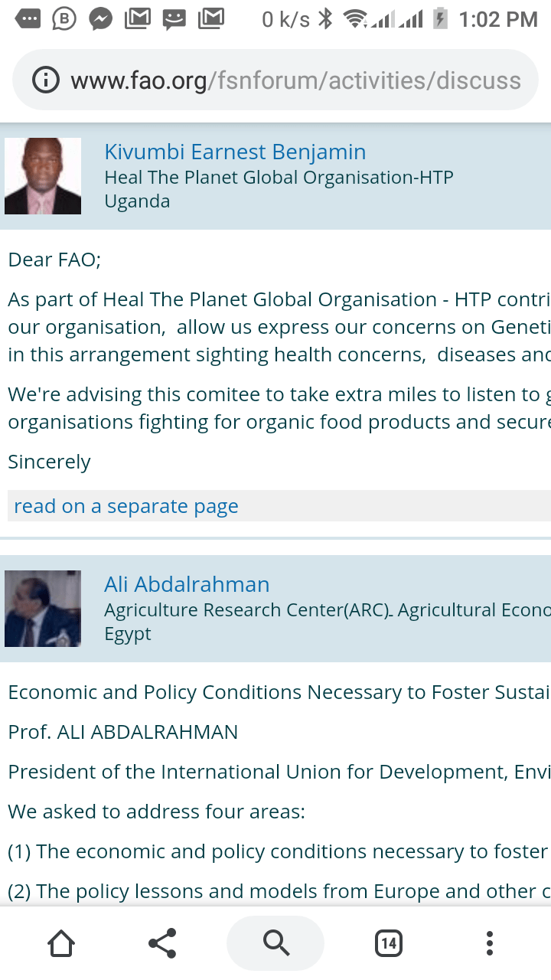Open the tab switcher showing 14 tabs
This screenshot has width=551, height=980.
(389, 943)
